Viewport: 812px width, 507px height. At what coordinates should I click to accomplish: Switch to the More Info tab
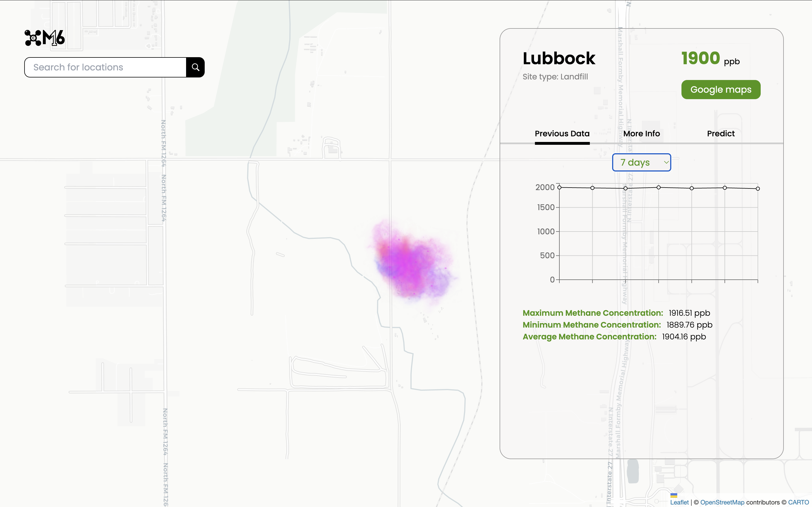coord(641,134)
